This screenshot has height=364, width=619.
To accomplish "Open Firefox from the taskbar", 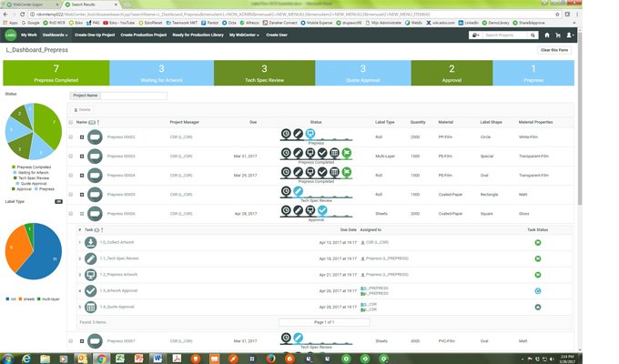I will tap(271, 359).
